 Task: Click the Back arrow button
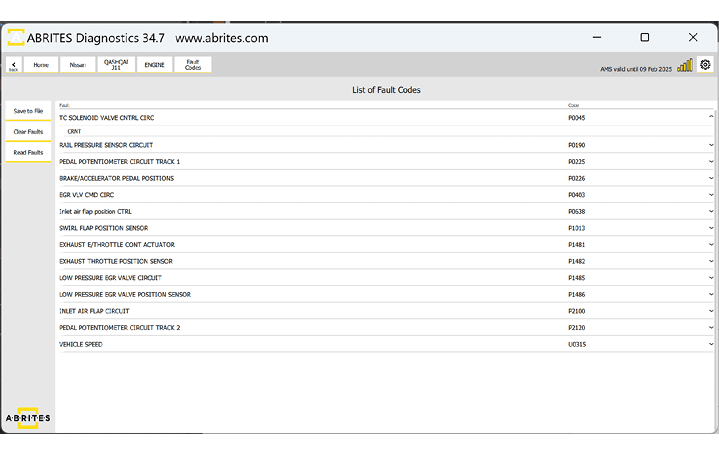(13, 65)
